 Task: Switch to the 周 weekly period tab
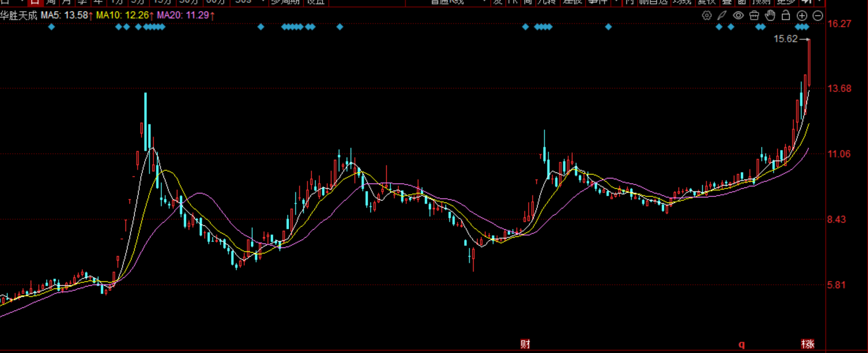point(51,2)
